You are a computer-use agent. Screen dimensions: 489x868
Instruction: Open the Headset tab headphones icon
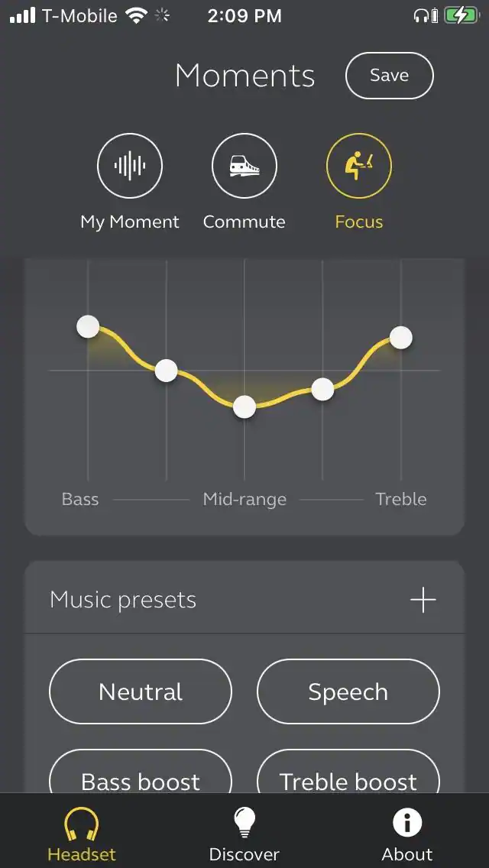(82, 824)
